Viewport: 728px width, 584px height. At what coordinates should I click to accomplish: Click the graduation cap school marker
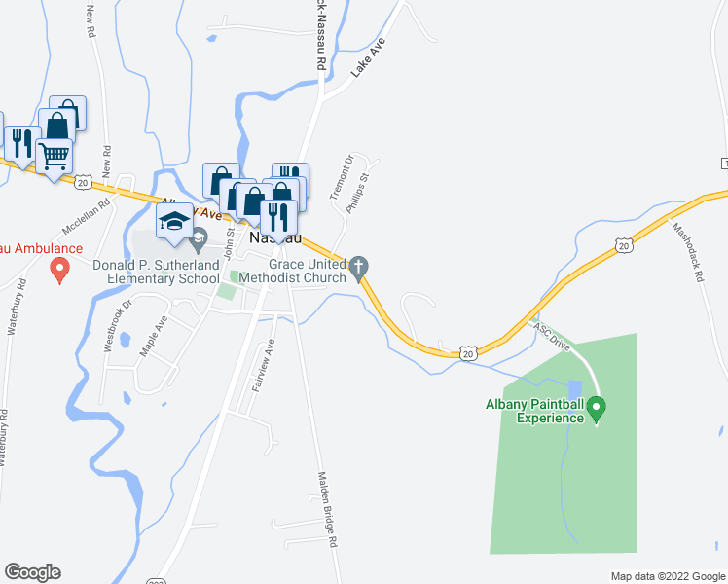[x=174, y=222]
